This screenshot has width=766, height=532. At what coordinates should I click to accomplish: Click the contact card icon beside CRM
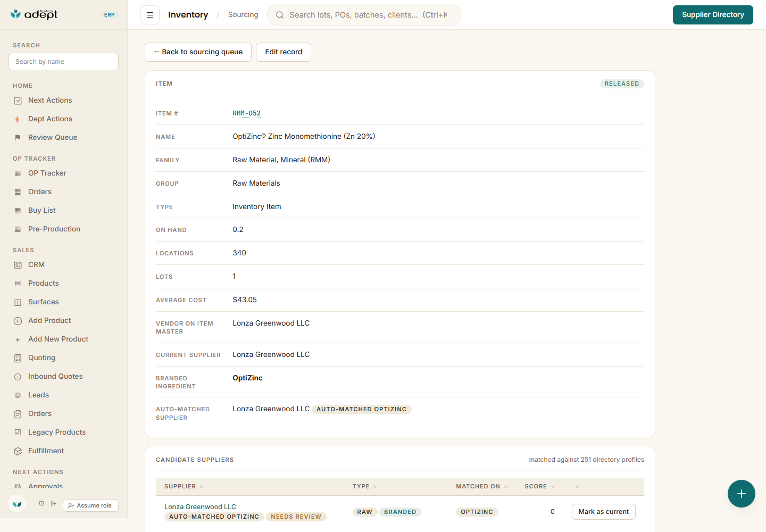[x=18, y=265]
